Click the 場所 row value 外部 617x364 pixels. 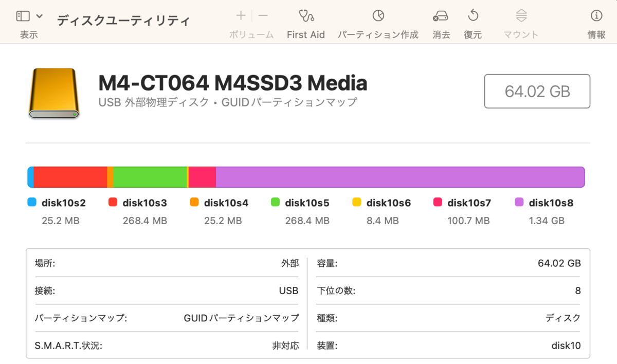pyautogui.click(x=289, y=263)
